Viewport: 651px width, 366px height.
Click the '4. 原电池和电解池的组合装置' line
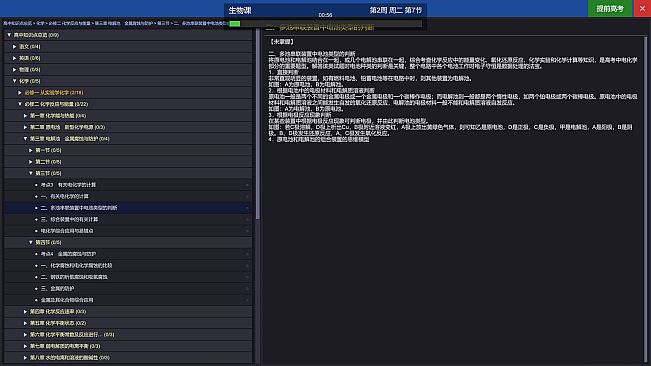[319, 139]
